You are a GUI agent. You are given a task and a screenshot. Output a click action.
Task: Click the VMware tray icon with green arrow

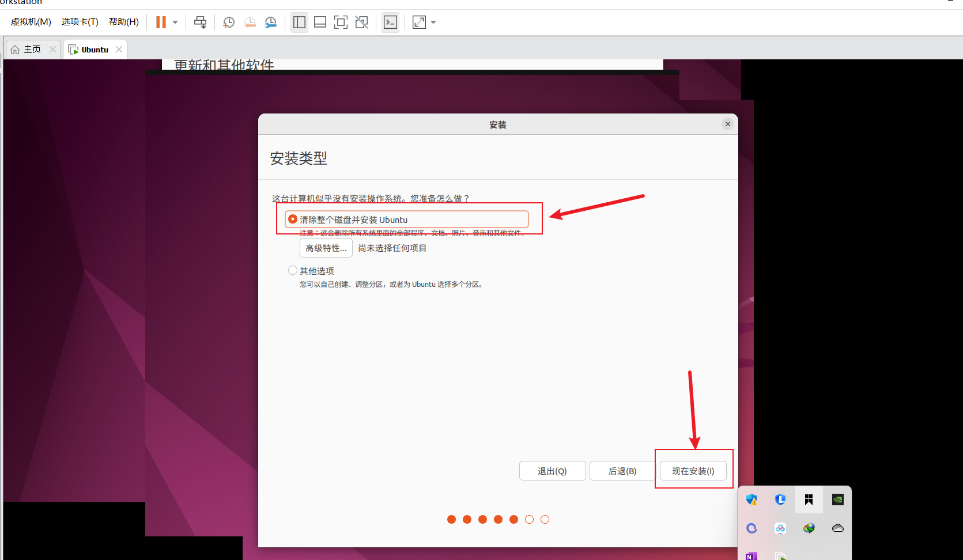780,556
